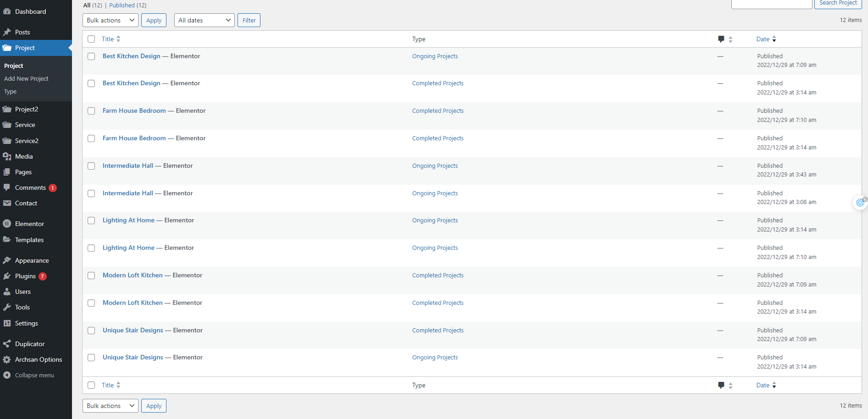Select the Lighting At Home row published at 3:14 am
Viewport: 868px width, 419px height.
point(91,221)
